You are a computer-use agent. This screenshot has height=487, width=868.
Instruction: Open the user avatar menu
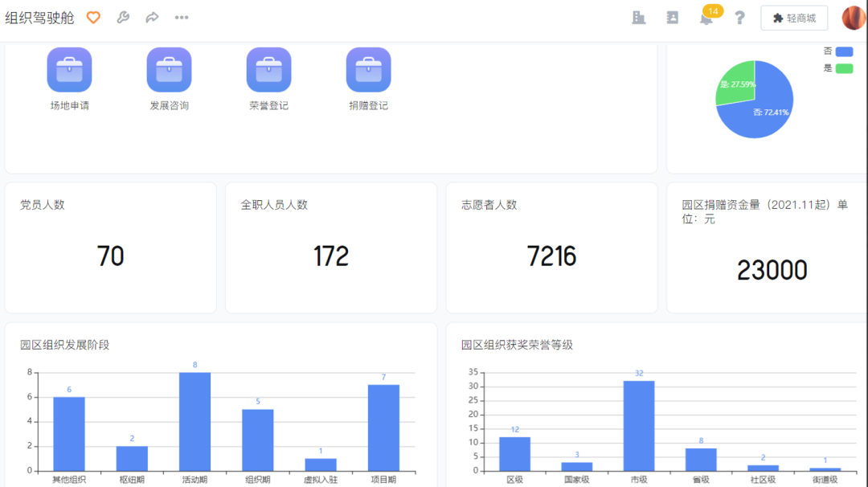coord(853,18)
